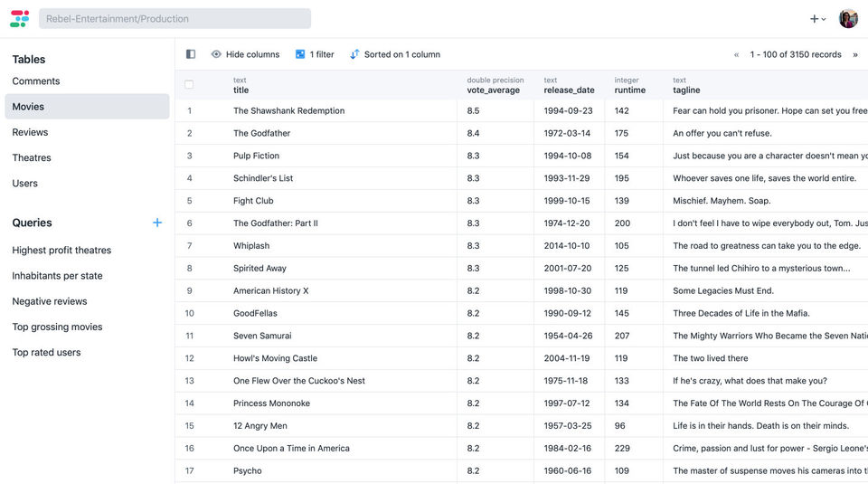Toggle the select-all rows checkbox
The width and height of the screenshot is (868, 484).
point(189,84)
